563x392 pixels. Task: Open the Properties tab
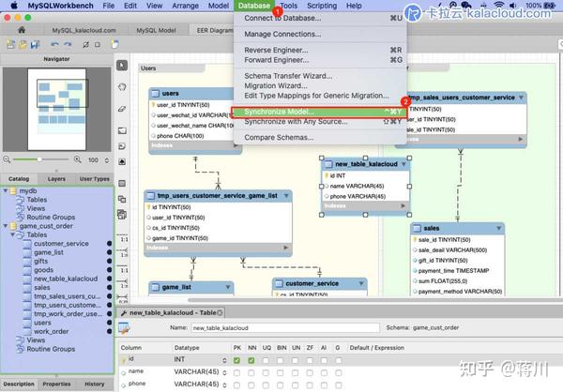[x=56, y=384]
